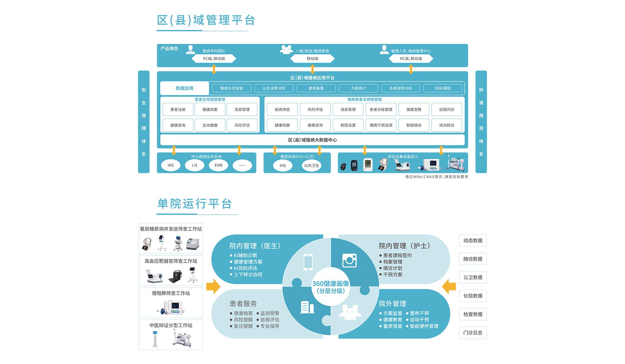Image resolution: width=625 pixels, height=364 pixels.
Task: Open the 随访数据 box
Action: point(473,259)
